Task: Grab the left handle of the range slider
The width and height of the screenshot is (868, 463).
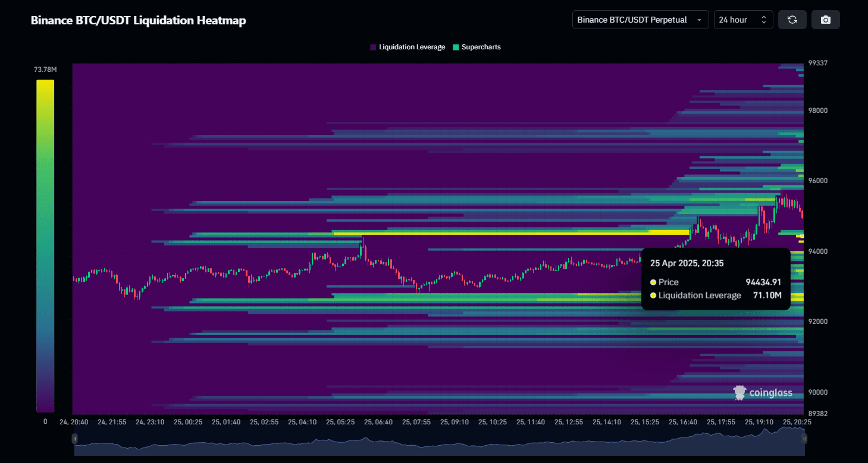Action: (74, 439)
